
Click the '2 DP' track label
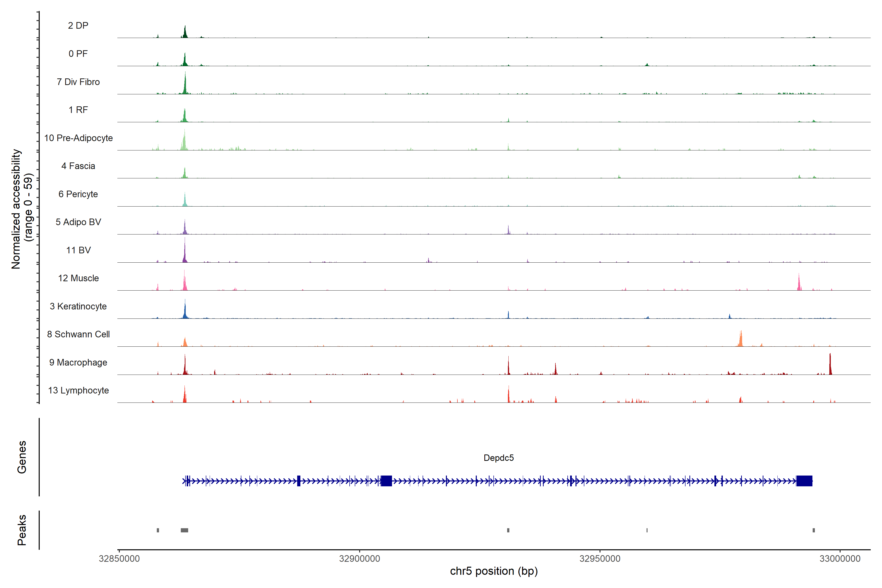click(78, 25)
